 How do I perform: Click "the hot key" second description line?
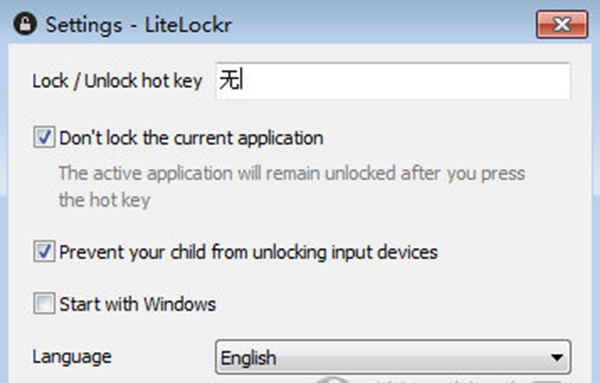(x=104, y=200)
